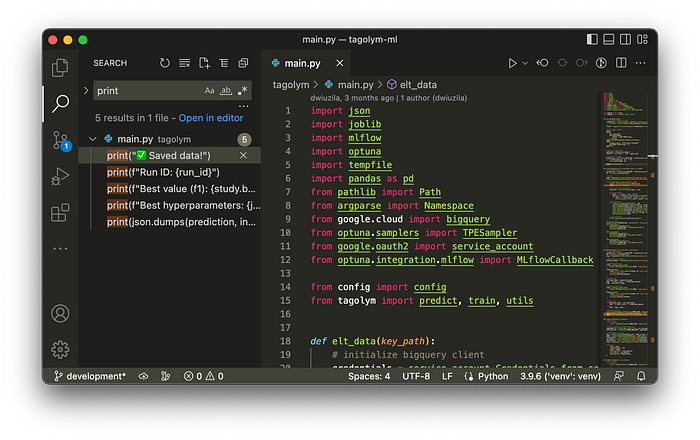Refresh the search results

(165, 63)
